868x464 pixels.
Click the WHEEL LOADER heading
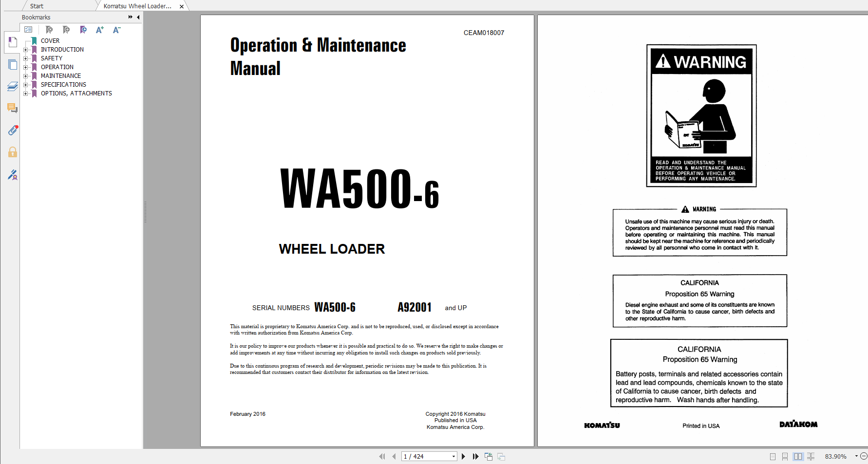point(332,249)
